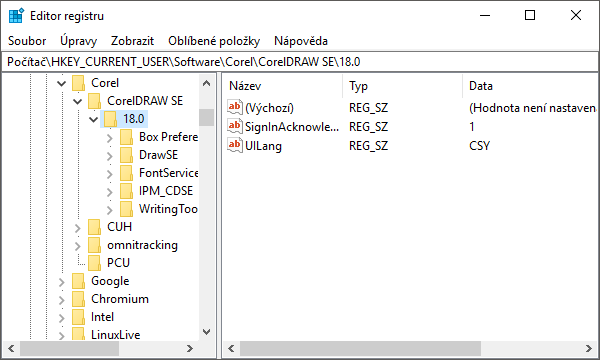Expand the Google key
This screenshot has width=600, height=360.
tap(62, 282)
